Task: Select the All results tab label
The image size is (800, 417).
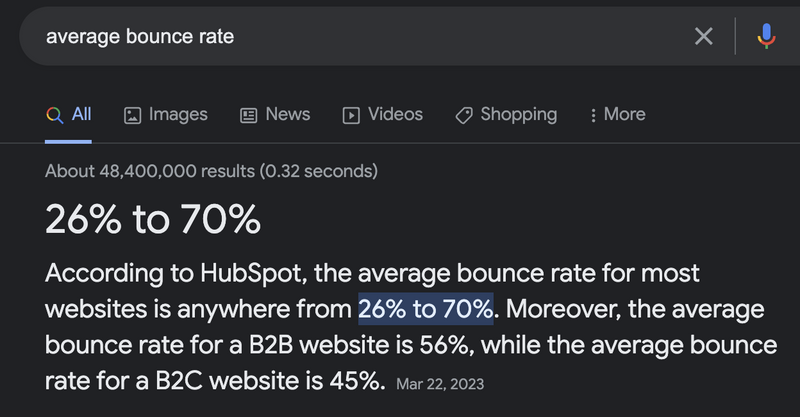Action: pyautogui.click(x=82, y=114)
